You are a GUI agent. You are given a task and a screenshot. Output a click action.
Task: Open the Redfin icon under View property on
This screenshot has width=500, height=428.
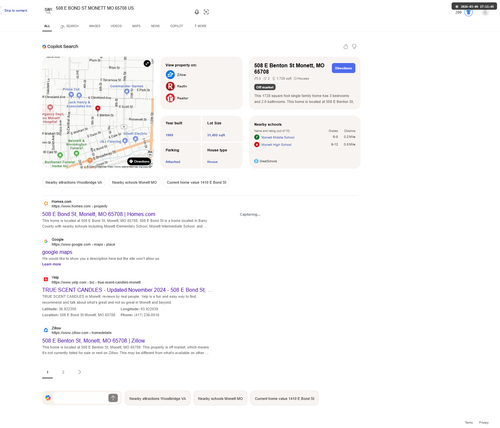pos(170,86)
